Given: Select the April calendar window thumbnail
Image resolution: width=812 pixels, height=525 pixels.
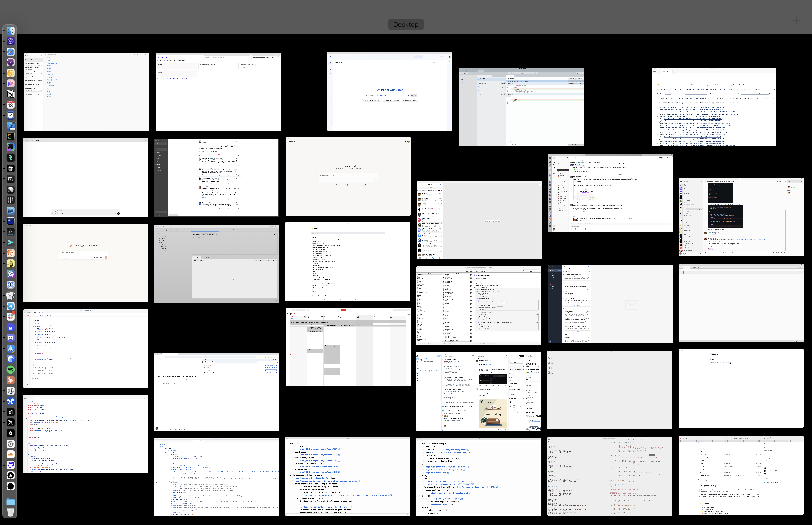Looking at the screenshot, I should [x=348, y=347].
